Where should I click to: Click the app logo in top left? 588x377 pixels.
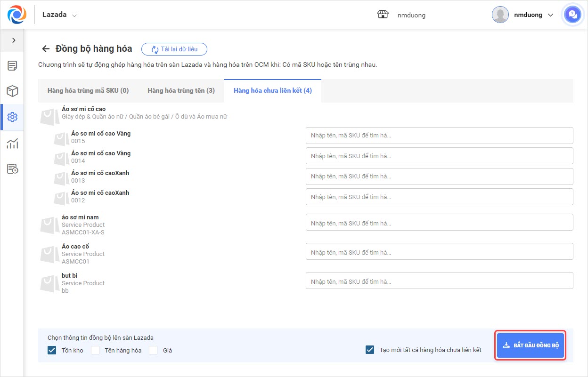(x=17, y=15)
